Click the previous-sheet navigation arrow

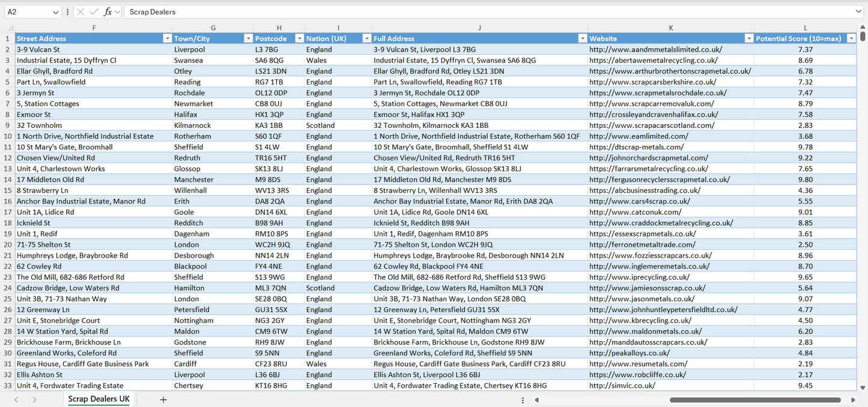(16, 399)
